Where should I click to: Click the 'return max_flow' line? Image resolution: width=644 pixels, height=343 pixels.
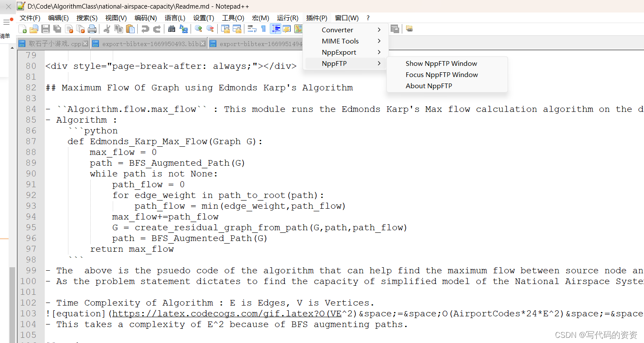pyautogui.click(x=132, y=249)
